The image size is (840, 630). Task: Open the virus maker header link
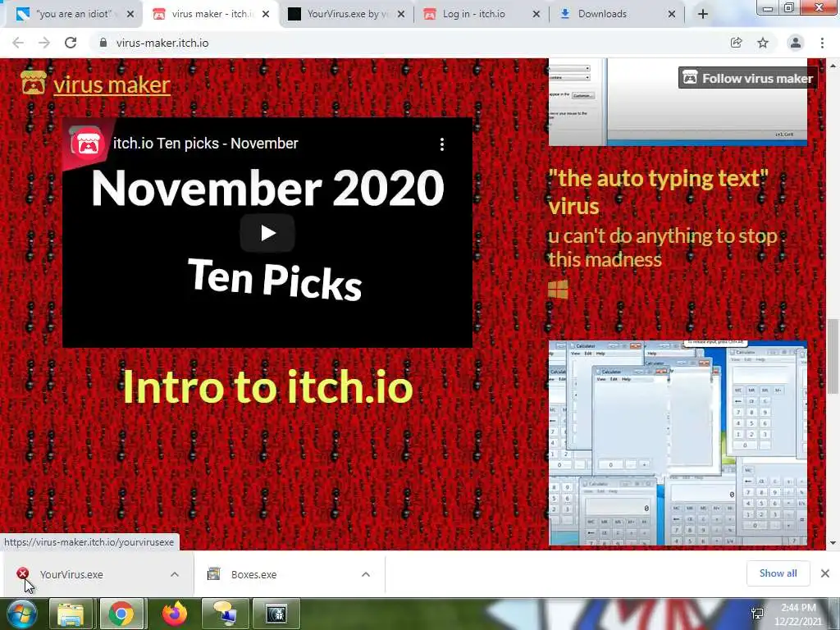click(112, 84)
